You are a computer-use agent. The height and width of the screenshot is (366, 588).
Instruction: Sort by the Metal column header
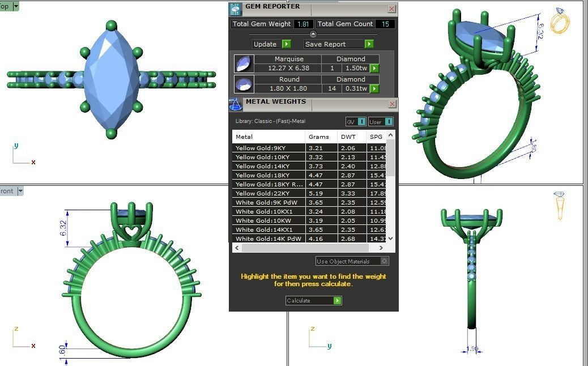click(269, 137)
